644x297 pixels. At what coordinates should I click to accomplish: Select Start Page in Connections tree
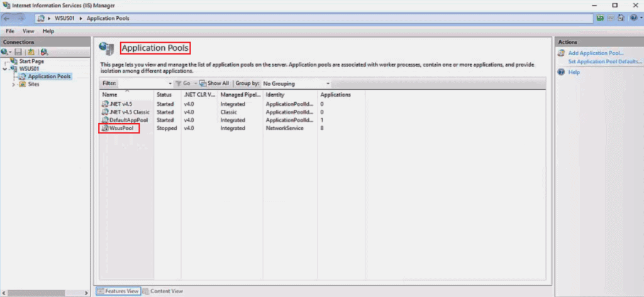31,62
